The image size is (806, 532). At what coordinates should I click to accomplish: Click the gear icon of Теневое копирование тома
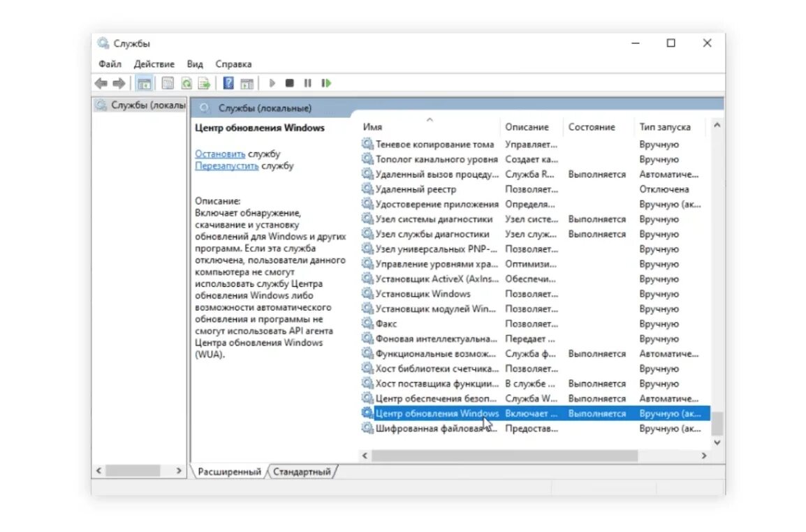pyautogui.click(x=367, y=144)
